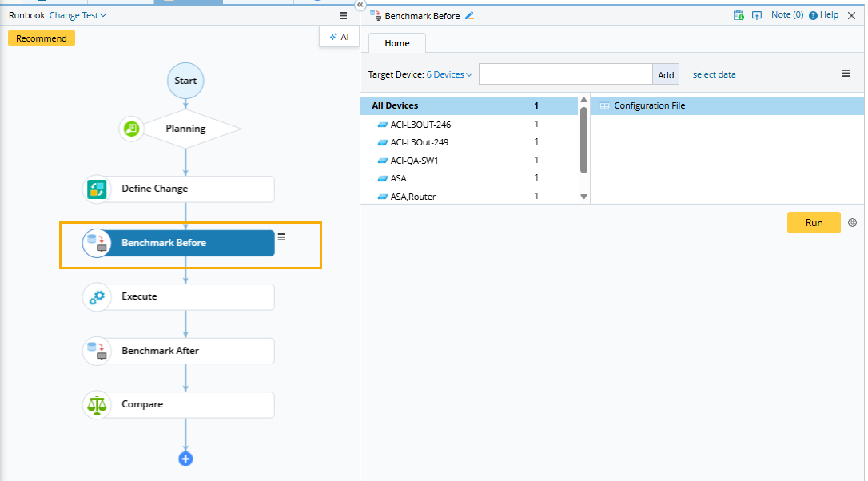Open the data pane hamburger menu

pos(846,73)
